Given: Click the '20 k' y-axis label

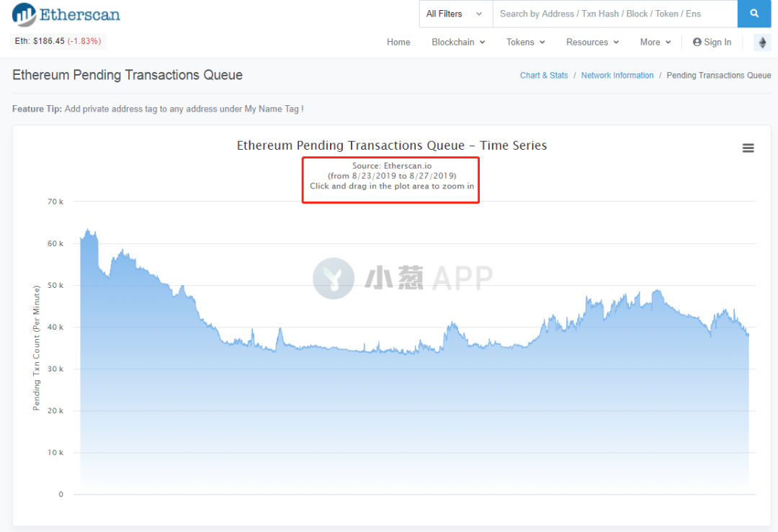Looking at the screenshot, I should click(x=55, y=410).
